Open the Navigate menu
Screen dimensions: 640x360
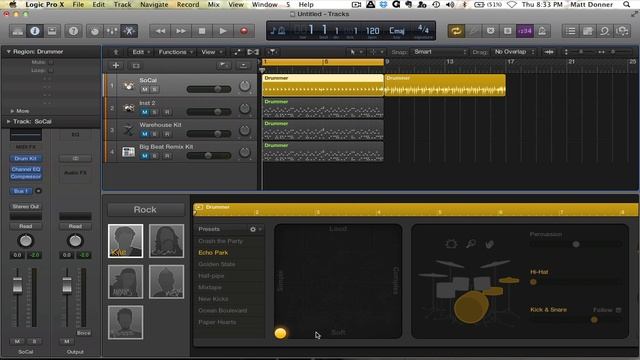(154, 4)
